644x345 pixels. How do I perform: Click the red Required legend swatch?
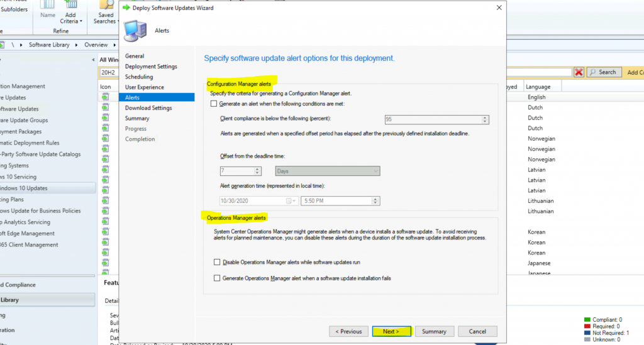click(x=587, y=326)
